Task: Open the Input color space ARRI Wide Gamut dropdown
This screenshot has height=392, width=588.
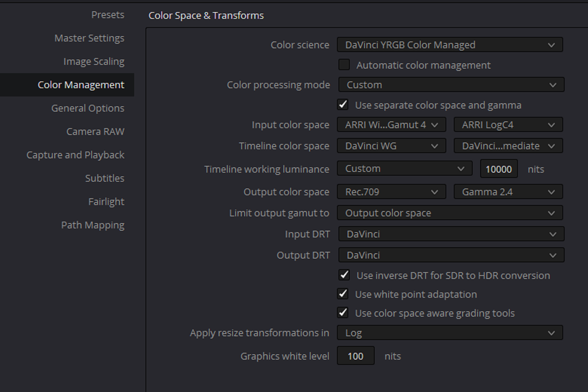Action: click(392, 125)
